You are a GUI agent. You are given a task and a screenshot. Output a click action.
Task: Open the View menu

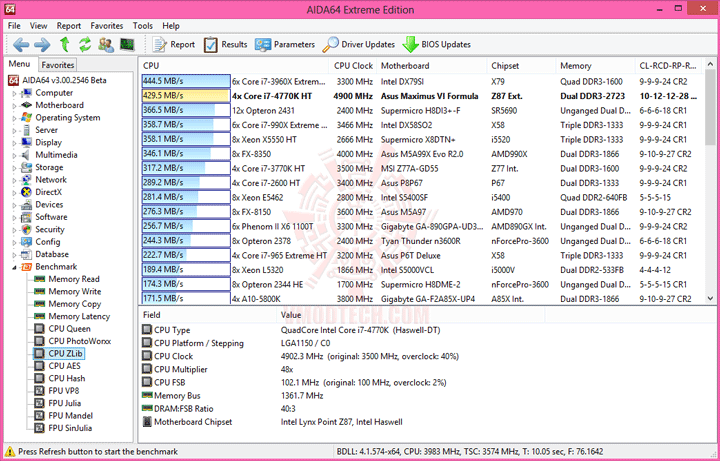click(39, 26)
